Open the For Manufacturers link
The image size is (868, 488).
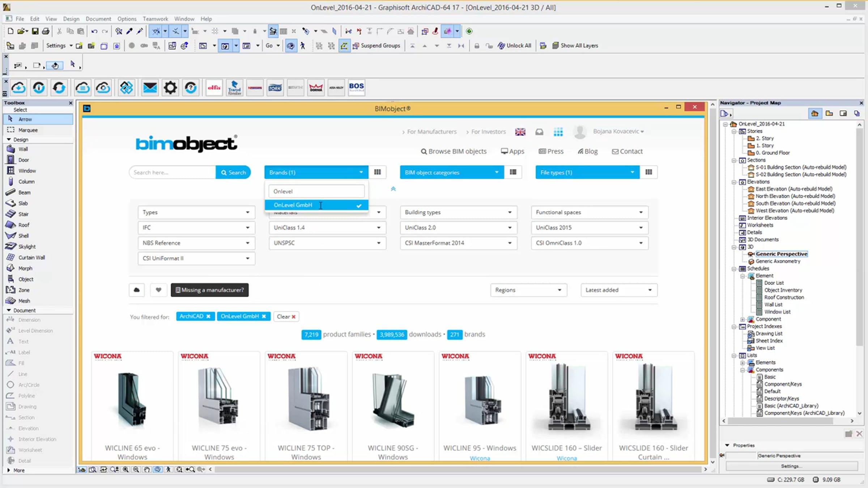(x=432, y=132)
